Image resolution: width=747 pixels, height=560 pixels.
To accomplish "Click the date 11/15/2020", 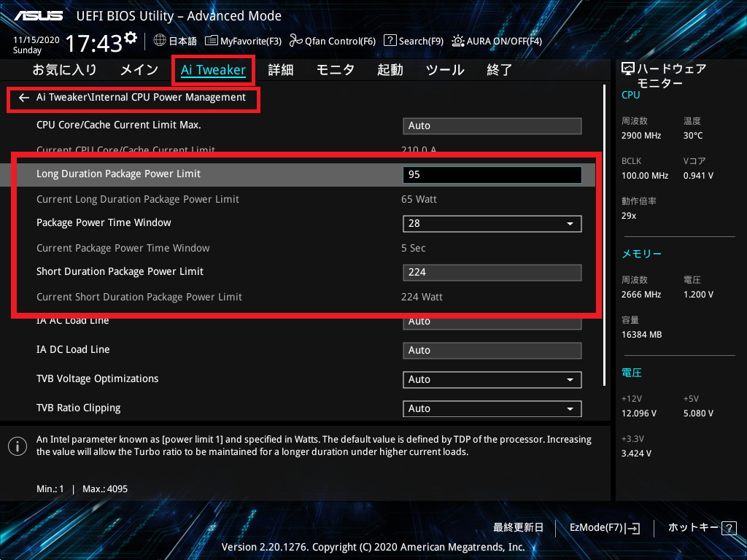I will pyautogui.click(x=36, y=40).
